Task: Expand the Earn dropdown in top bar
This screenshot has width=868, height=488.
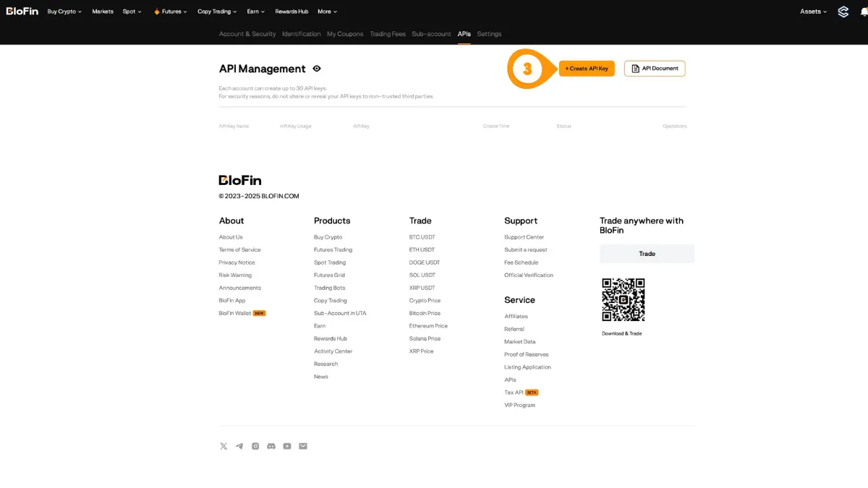Action: click(x=256, y=12)
